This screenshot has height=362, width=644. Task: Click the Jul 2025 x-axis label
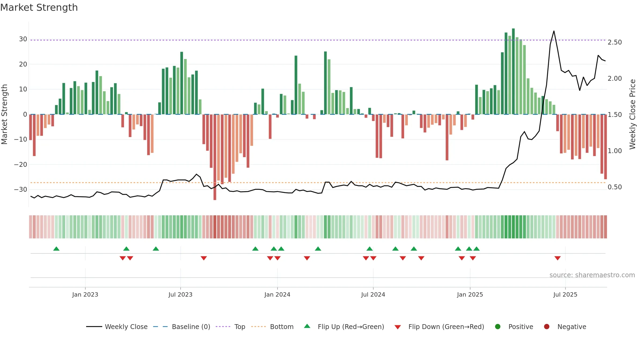565,294
